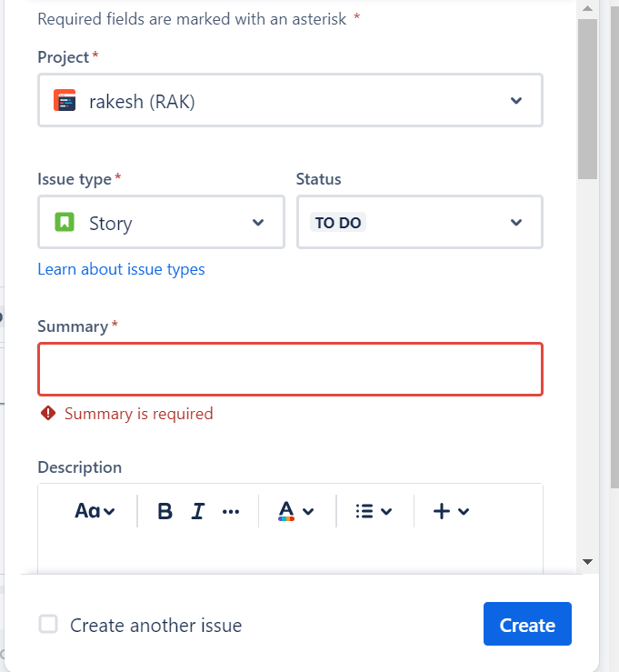Open the Status TO DO dropdown
This screenshot has height=672, width=619.
click(515, 223)
